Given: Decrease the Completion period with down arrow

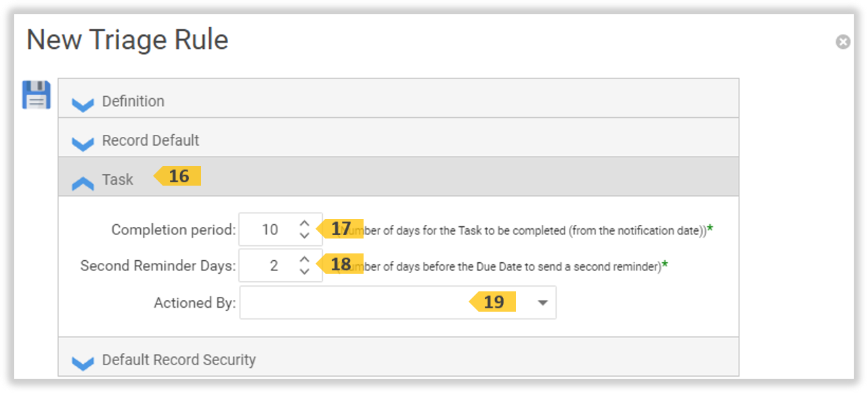Looking at the screenshot, I should click(305, 236).
